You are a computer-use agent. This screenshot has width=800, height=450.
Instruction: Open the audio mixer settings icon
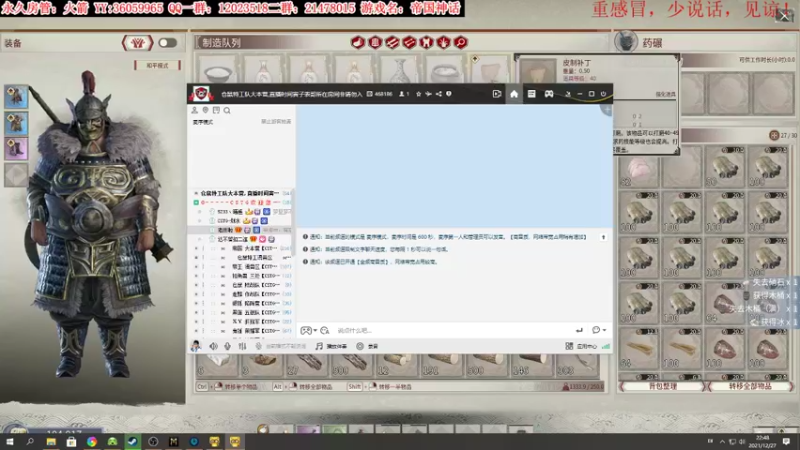[x=242, y=346]
